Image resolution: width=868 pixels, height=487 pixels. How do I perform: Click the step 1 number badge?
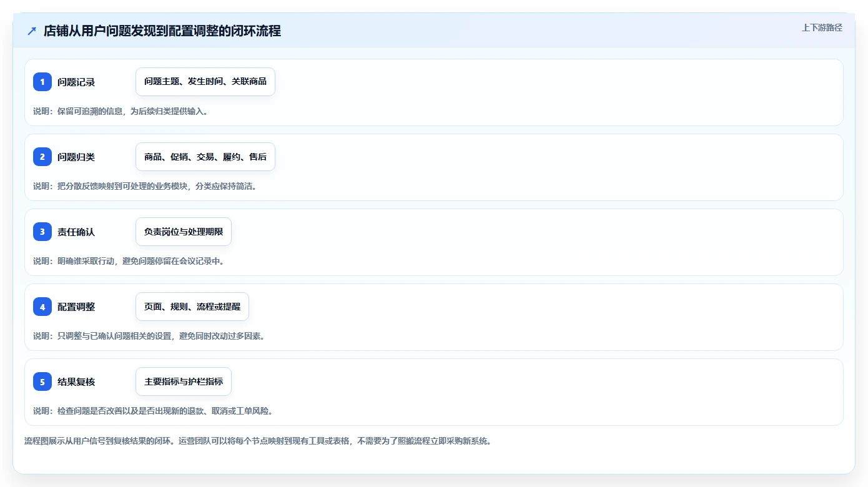tap(42, 82)
